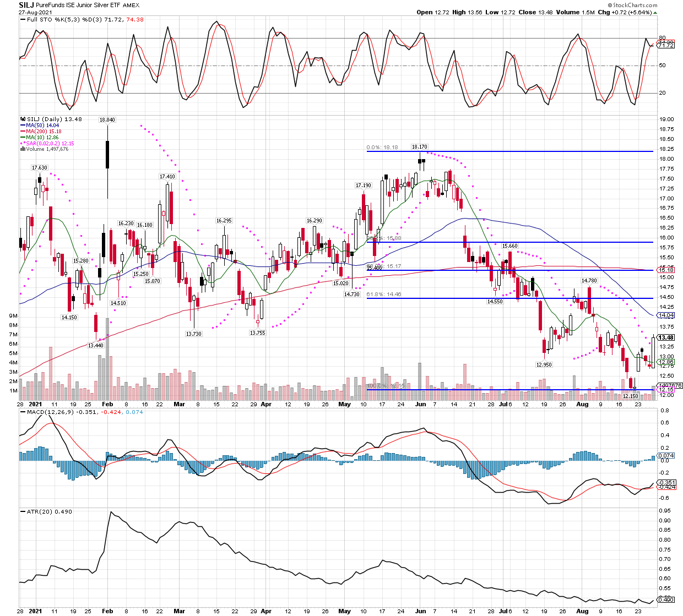Viewport: 683px width, 616px height.
Task: Click the 'Volume 1,497,676' legend entry
Action: [47, 149]
